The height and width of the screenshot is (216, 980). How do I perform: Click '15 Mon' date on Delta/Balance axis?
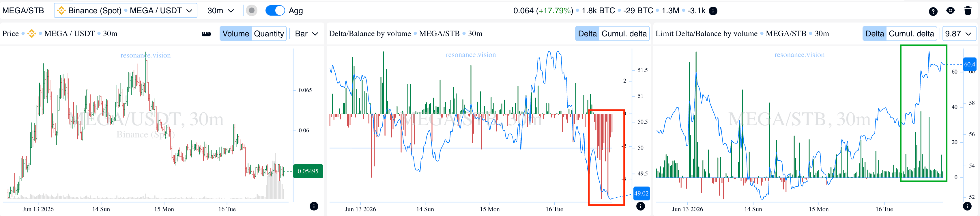click(x=490, y=209)
